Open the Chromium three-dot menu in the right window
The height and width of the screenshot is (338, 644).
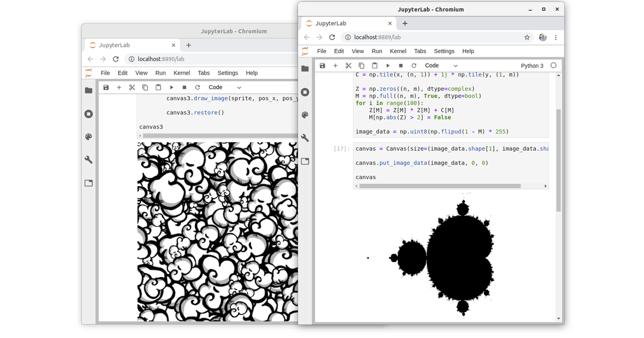(x=555, y=38)
